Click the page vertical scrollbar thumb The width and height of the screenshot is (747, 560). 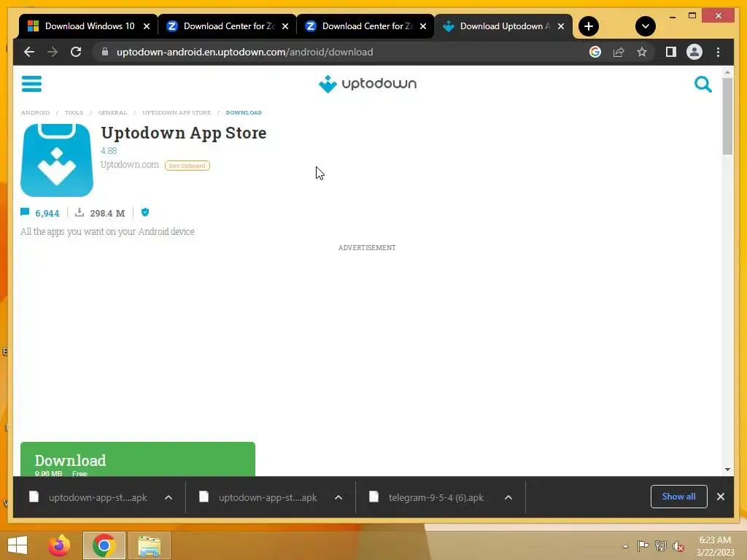coord(727,116)
